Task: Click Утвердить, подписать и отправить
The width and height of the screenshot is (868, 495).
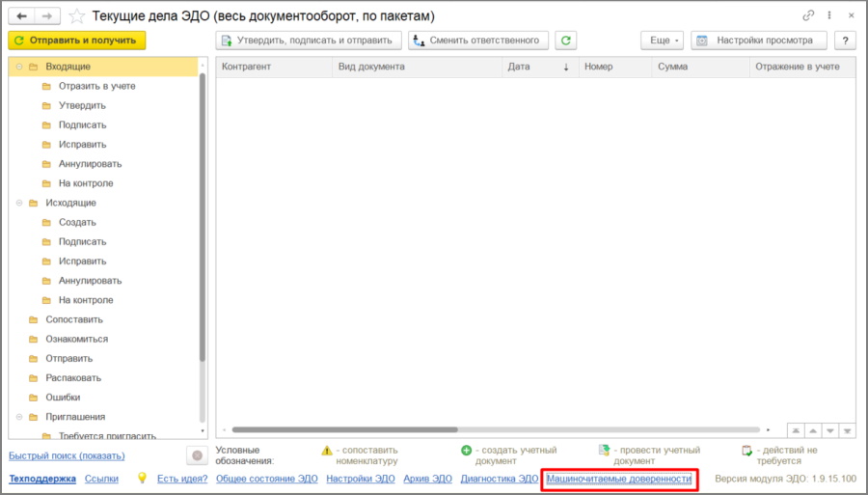Action: click(x=309, y=41)
